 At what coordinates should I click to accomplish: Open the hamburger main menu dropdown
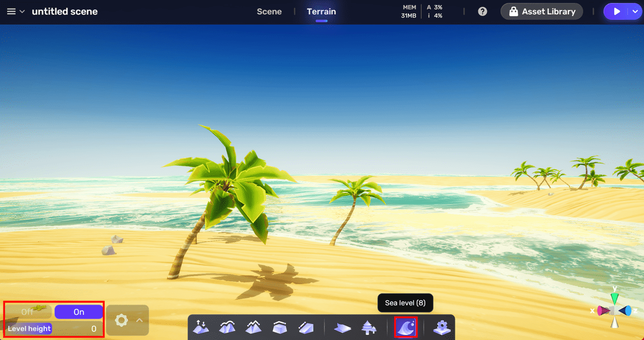pos(15,12)
